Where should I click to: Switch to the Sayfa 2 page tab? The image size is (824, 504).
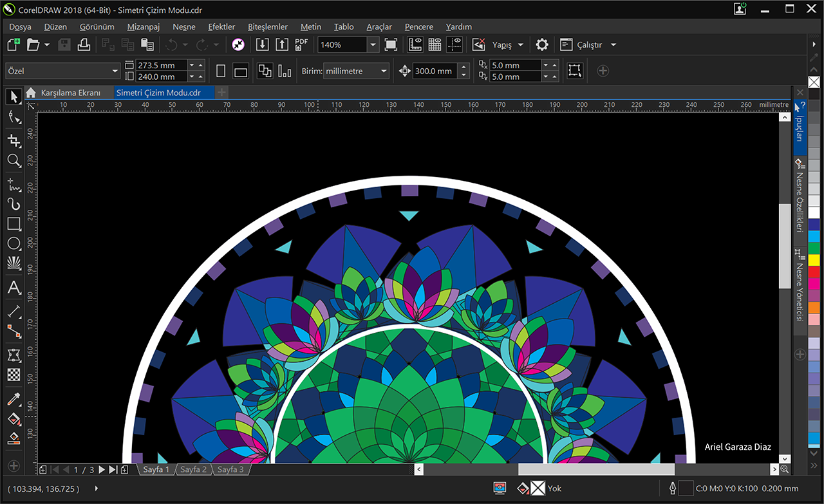pyautogui.click(x=193, y=470)
